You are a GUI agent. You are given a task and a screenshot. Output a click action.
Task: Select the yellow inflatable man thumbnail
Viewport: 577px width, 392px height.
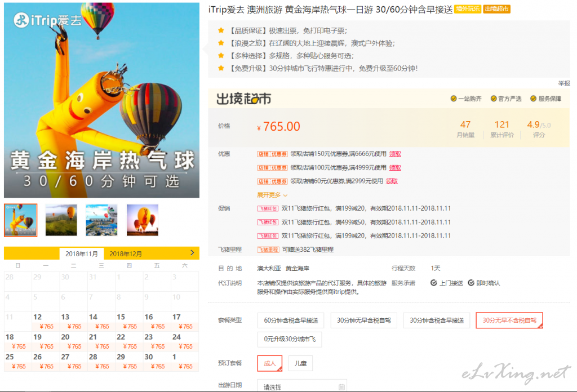pos(21,220)
